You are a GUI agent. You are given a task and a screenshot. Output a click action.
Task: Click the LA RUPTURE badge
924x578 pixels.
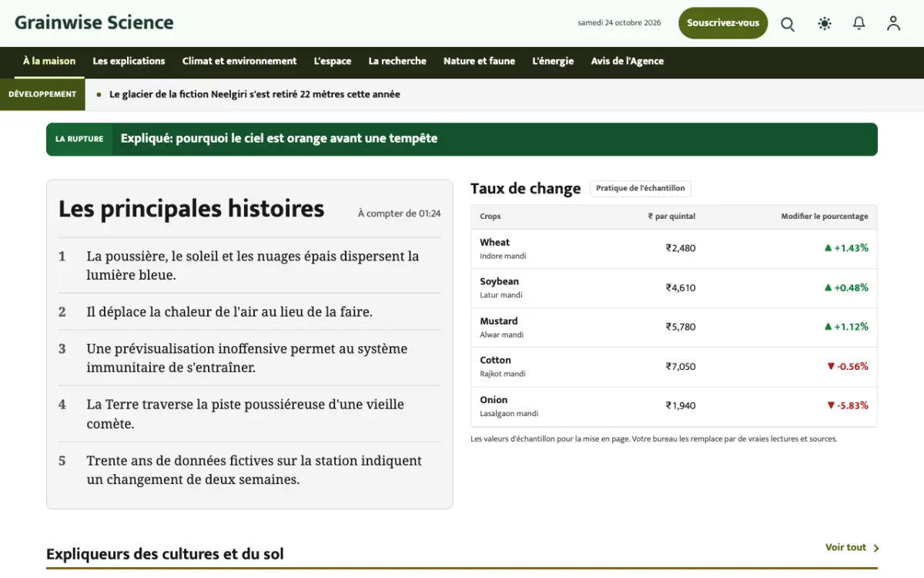79,139
